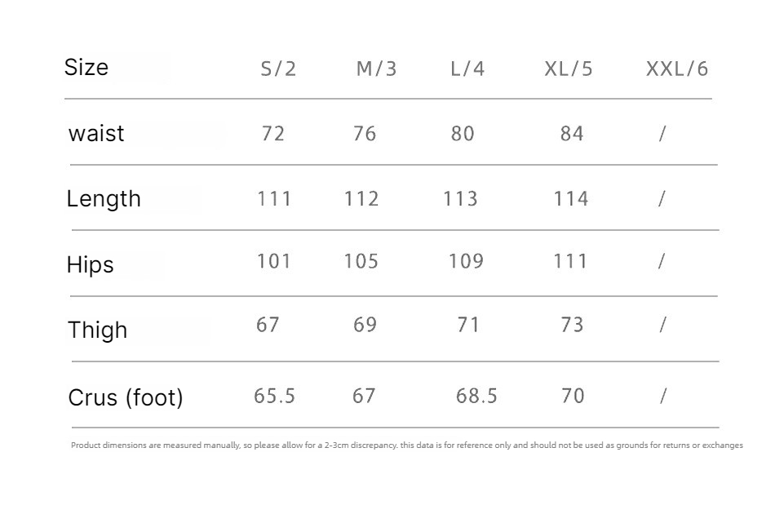
Task: Select the S/2 size column header
Action: (x=278, y=69)
